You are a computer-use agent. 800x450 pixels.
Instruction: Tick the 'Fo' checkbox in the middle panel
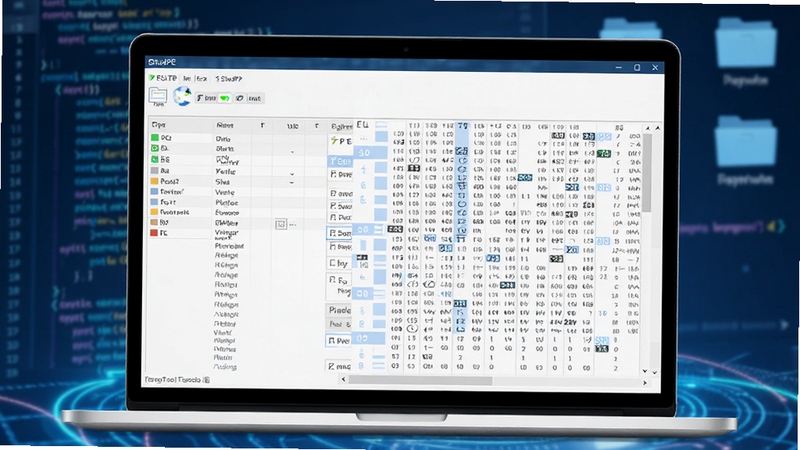click(332, 280)
